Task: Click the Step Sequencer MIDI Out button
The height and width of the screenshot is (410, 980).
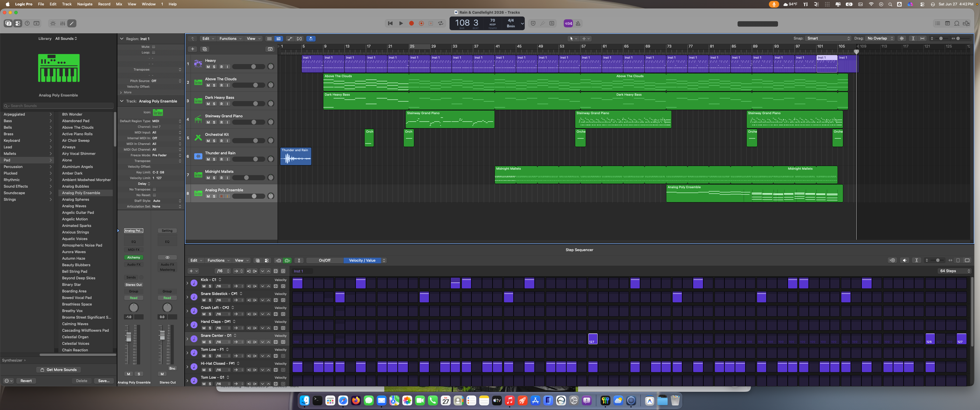Action: (288, 261)
